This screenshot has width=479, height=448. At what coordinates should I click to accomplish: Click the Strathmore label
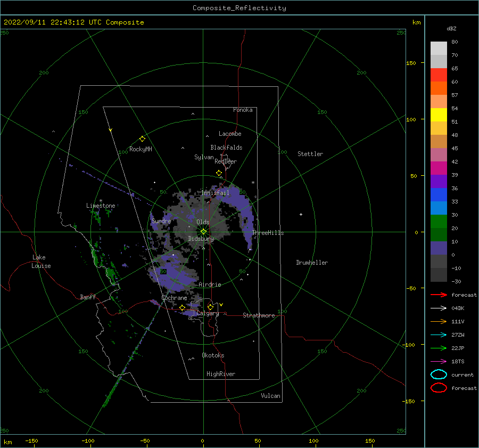click(x=259, y=315)
